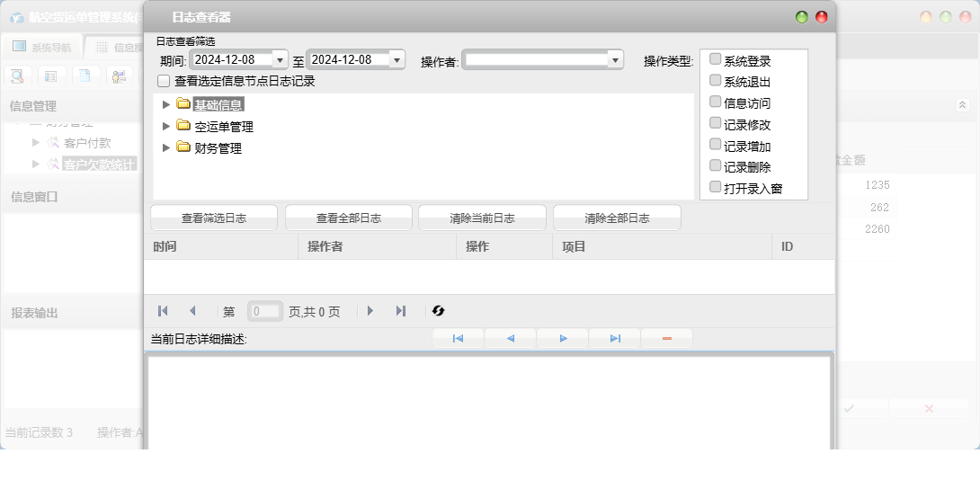Viewport: 980px width, 489px height.
Task: Close log viewer with red button
Action: (821, 17)
